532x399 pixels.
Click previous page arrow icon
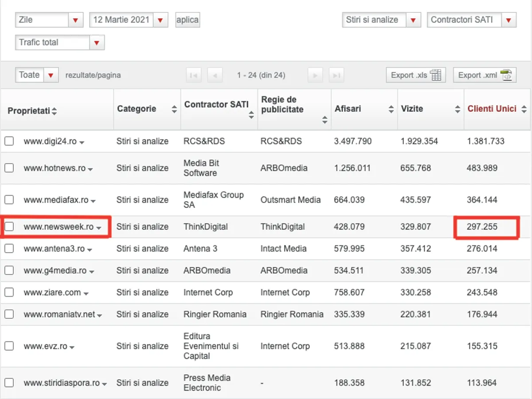(x=215, y=75)
